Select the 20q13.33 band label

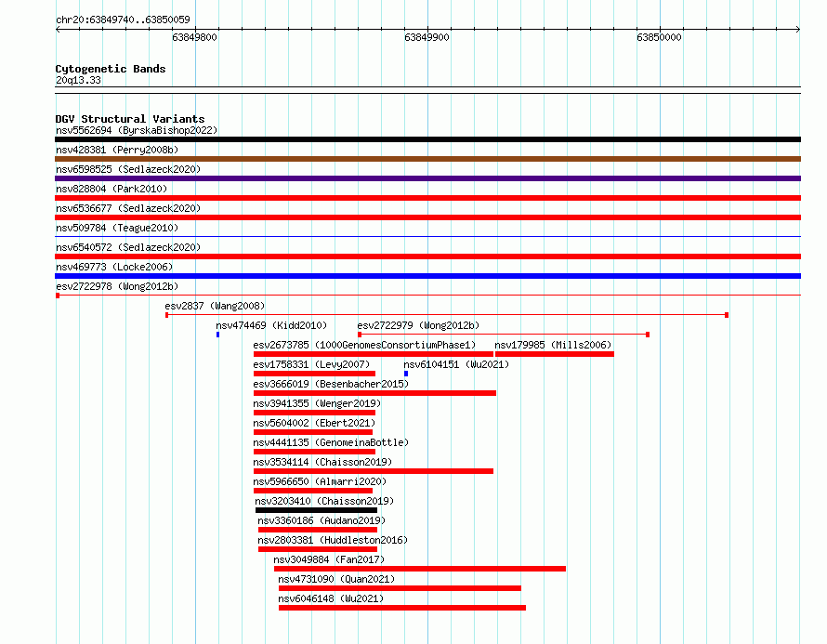78,80
